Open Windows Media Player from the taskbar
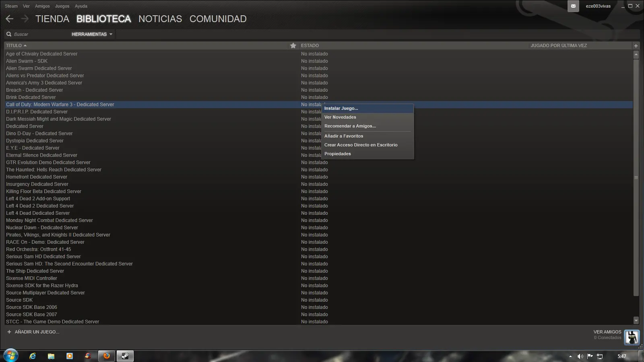This screenshot has height=362, width=644. click(x=70, y=356)
